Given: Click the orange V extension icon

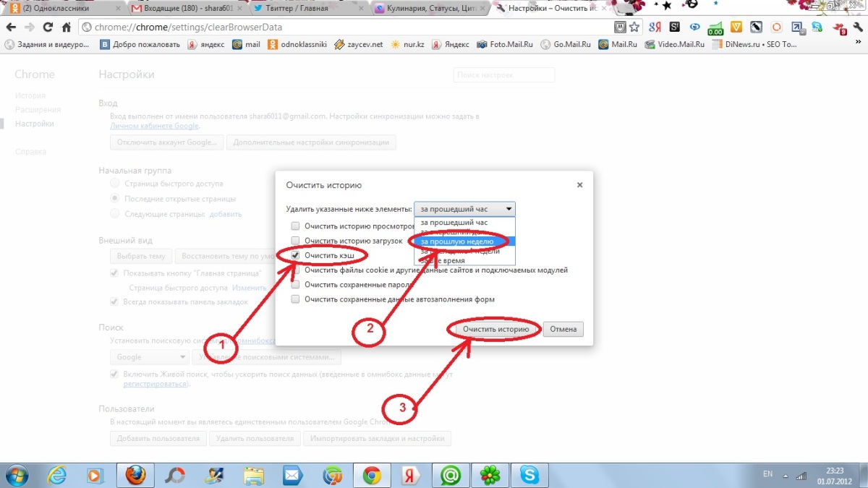Looking at the screenshot, I should tap(736, 27).
